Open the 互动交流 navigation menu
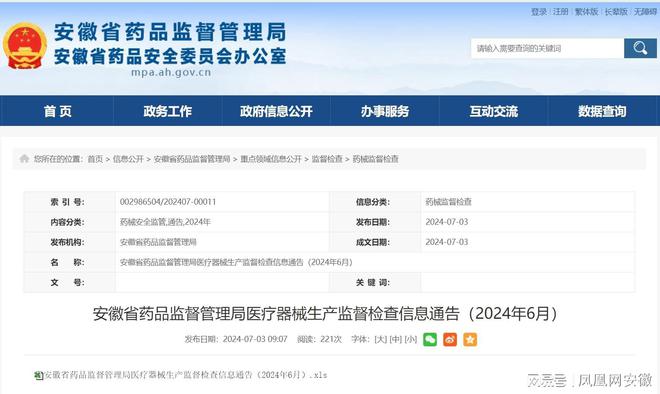This screenshot has width=660, height=394. pyautogui.click(x=493, y=111)
